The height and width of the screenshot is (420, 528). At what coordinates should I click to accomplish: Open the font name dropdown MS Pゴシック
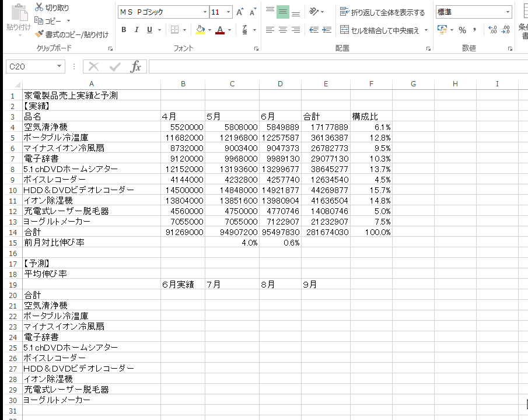205,12
